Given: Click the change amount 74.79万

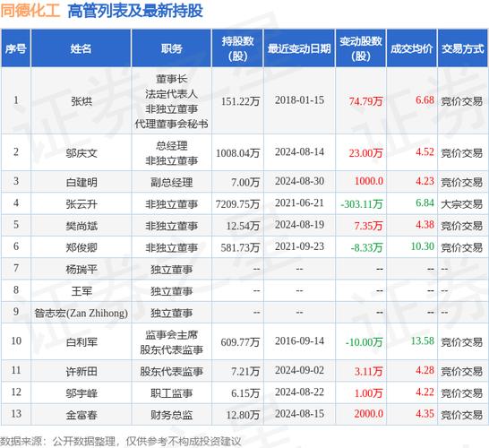Looking at the screenshot, I should click(365, 101).
